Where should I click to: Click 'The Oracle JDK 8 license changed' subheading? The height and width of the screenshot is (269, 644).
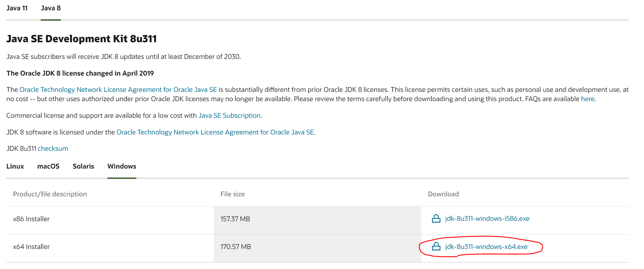pyautogui.click(x=80, y=73)
